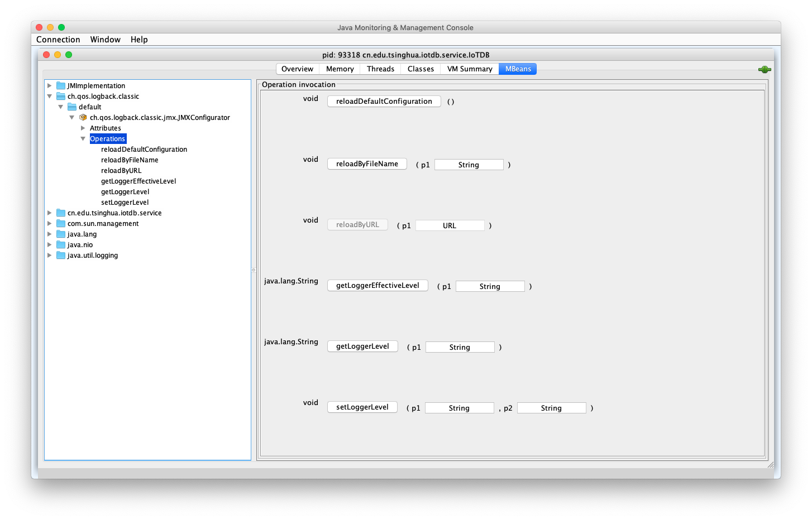812x520 pixels.
Task: Select getLoggerLevel in the Operations tree
Action: (x=125, y=191)
